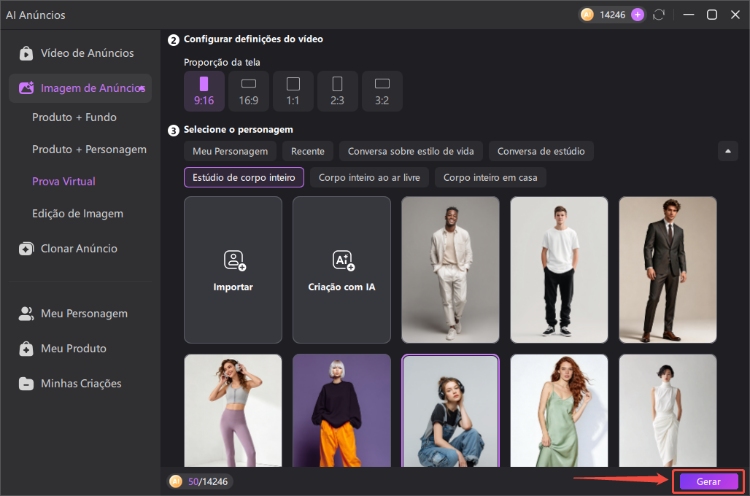Click the Gerar button
Viewport: 750px width, 496px height.
pos(708,482)
